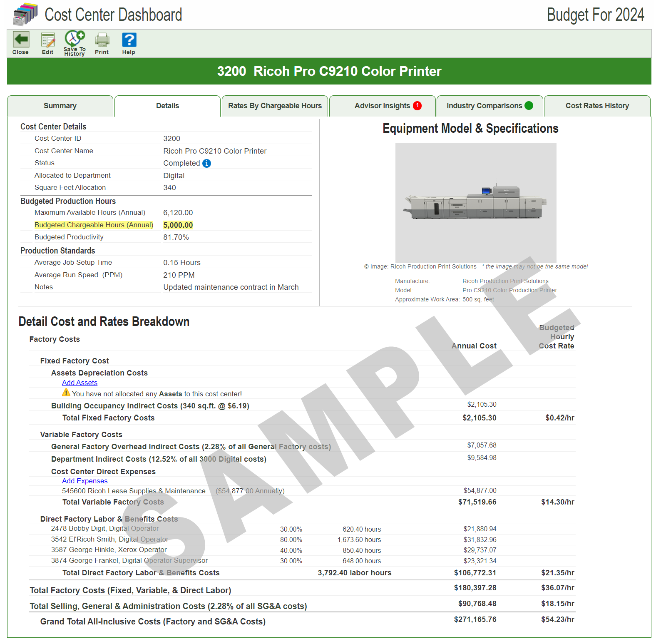656x644 pixels.
Task: Click the Print printer icon
Action: [x=102, y=40]
